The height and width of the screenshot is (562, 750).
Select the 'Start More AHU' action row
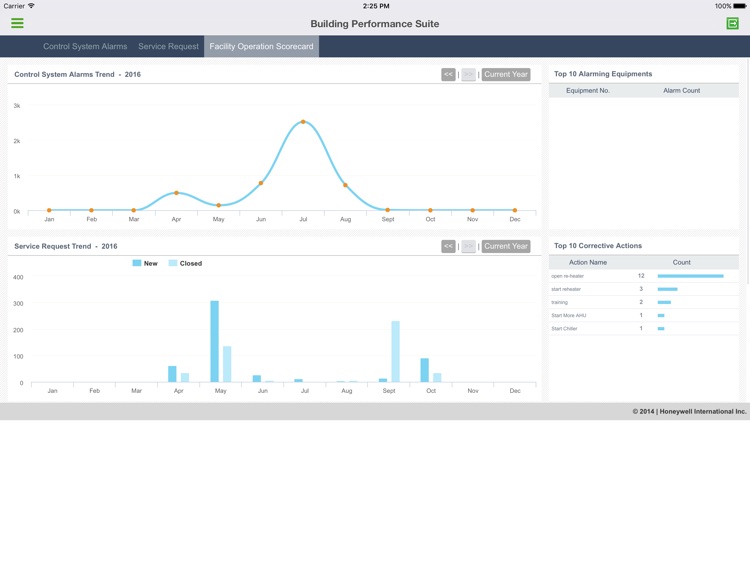[x=644, y=315]
